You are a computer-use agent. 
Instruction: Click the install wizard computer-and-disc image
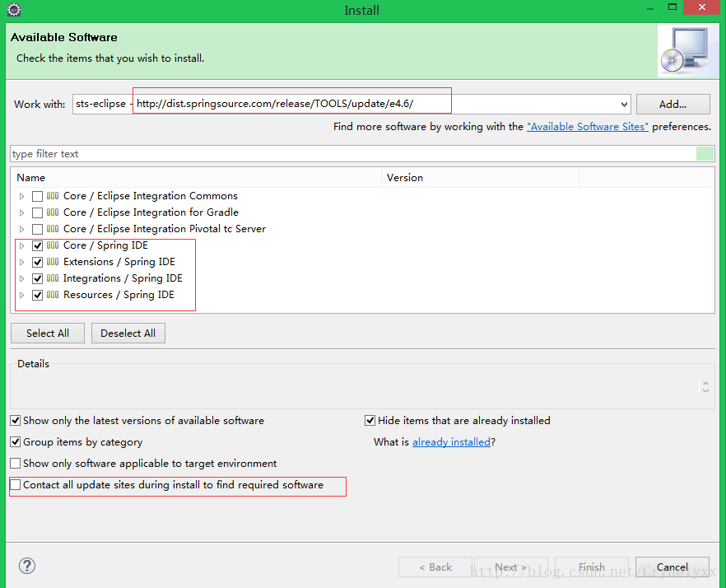point(686,50)
